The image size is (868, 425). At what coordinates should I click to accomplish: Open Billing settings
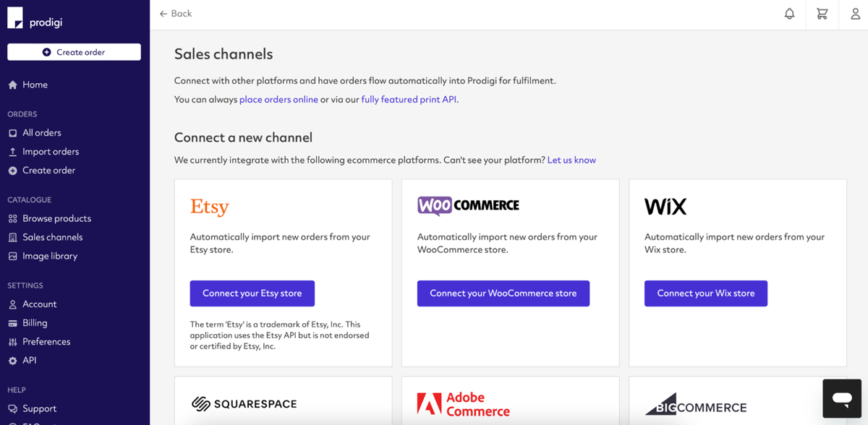(33, 322)
